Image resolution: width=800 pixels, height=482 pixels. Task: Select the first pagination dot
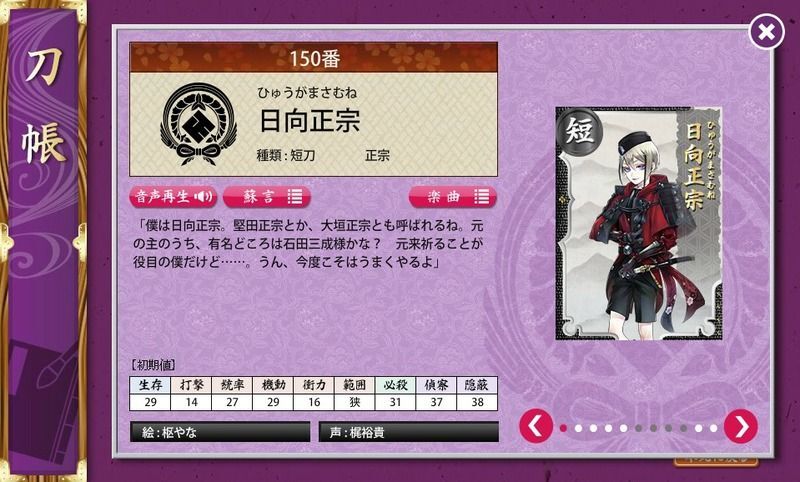pos(563,428)
